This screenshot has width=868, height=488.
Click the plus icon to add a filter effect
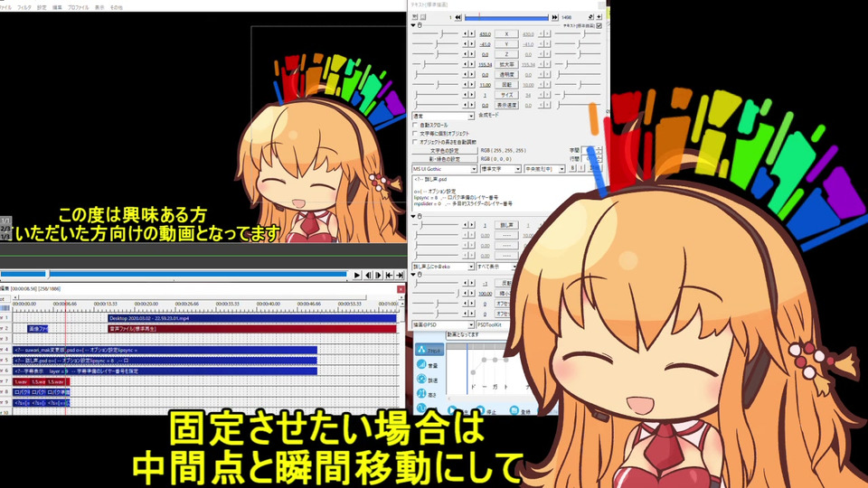[599, 18]
